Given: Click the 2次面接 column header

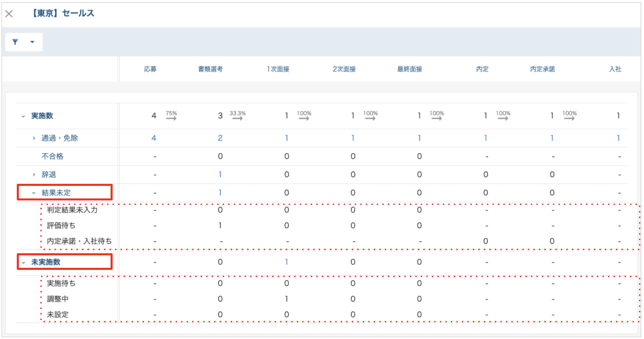Looking at the screenshot, I should click(344, 69).
